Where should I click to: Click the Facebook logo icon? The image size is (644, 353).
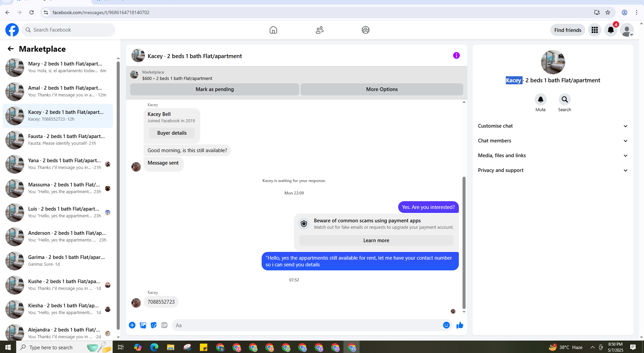pyautogui.click(x=12, y=30)
